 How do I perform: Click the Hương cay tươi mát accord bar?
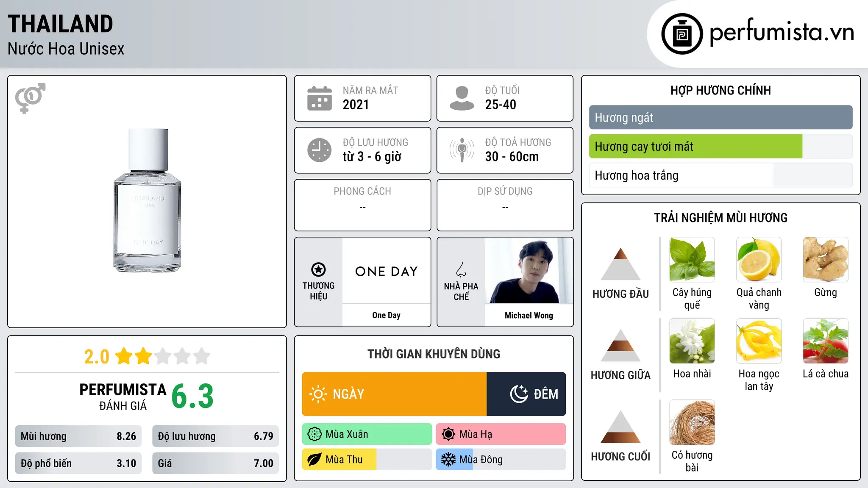[x=721, y=146]
